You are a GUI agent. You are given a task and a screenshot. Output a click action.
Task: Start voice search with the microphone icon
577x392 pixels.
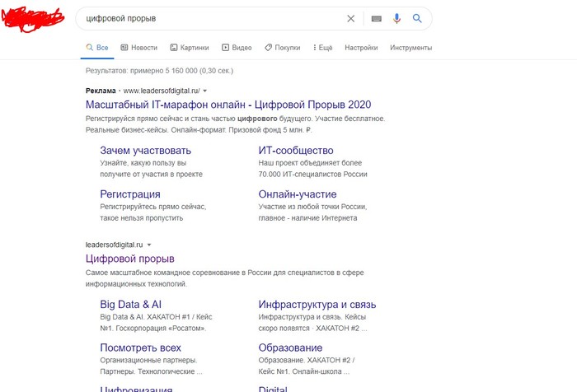coord(396,18)
